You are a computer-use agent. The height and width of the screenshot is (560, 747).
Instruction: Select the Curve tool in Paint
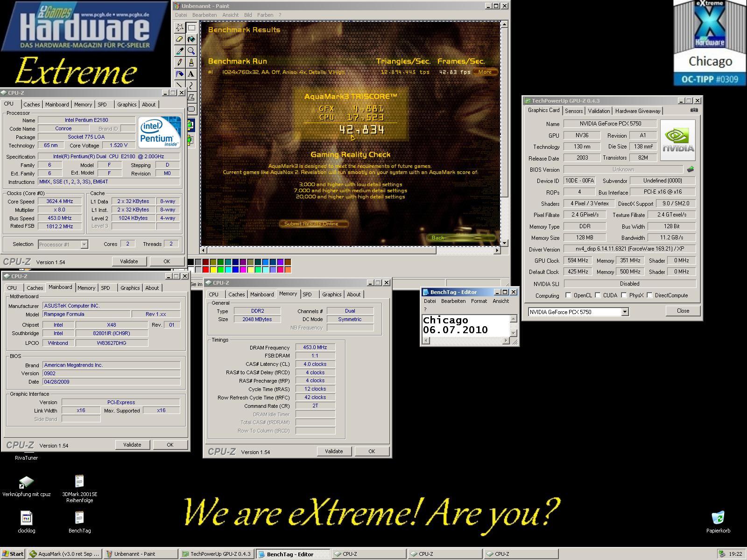pyautogui.click(x=191, y=86)
